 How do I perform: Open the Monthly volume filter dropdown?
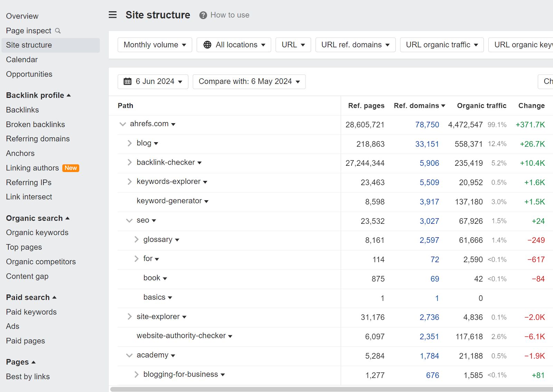coord(154,45)
